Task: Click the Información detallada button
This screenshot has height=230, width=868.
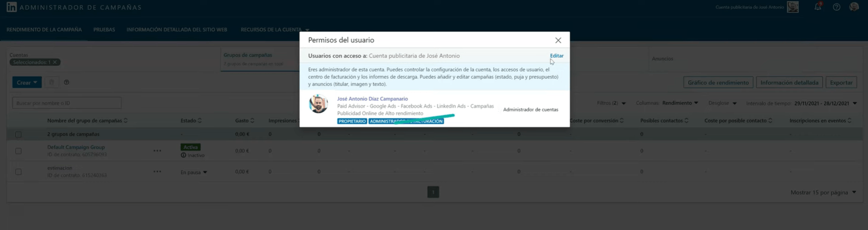Action: (x=789, y=82)
